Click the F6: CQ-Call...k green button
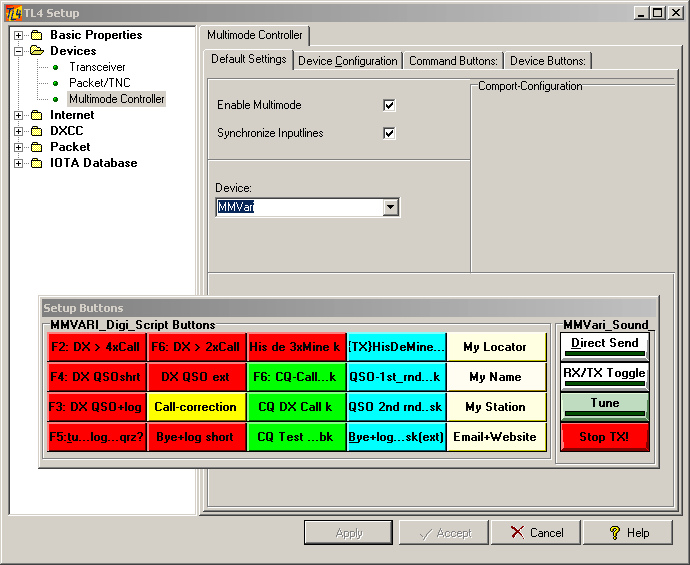Screen dimensions: 690x565 pyautogui.click(x=296, y=377)
